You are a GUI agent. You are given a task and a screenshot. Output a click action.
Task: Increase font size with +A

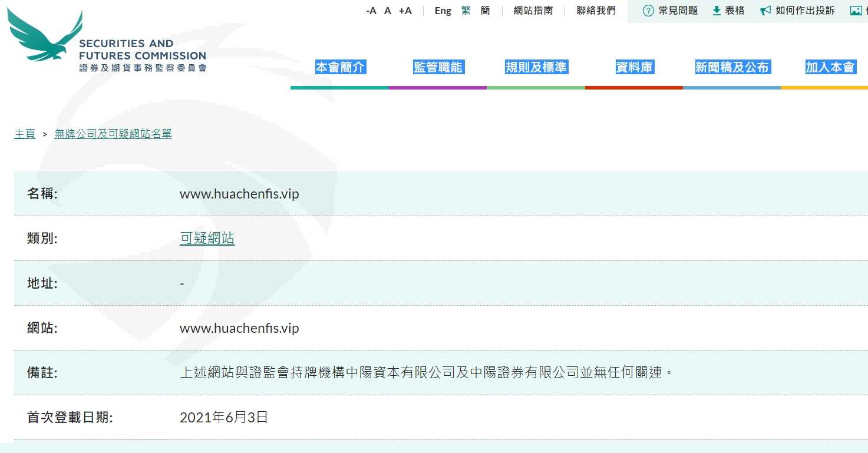[405, 11]
